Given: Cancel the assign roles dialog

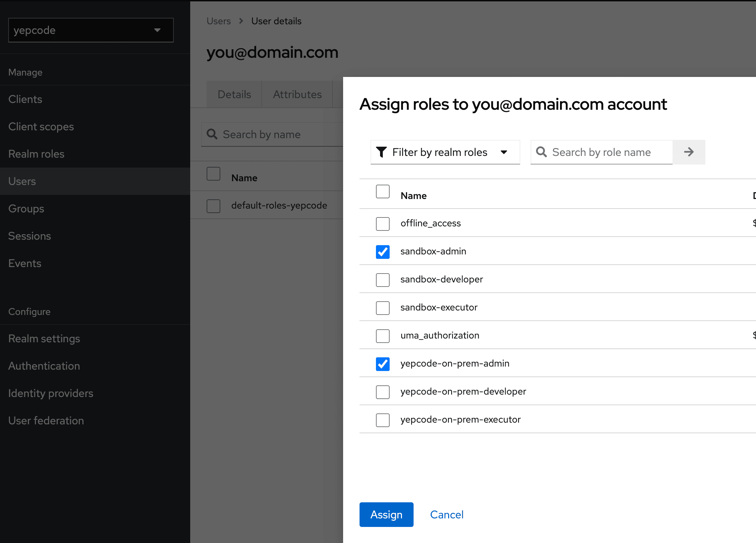Looking at the screenshot, I should (x=446, y=515).
